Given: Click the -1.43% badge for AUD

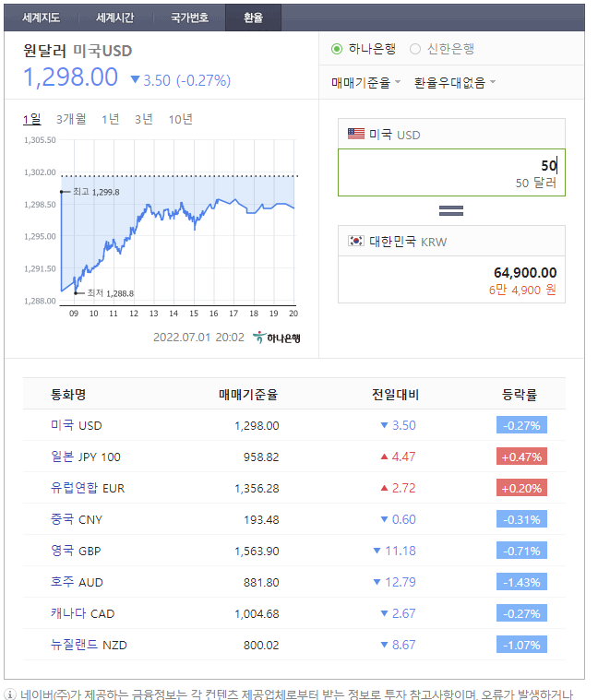Looking at the screenshot, I should (521, 582).
